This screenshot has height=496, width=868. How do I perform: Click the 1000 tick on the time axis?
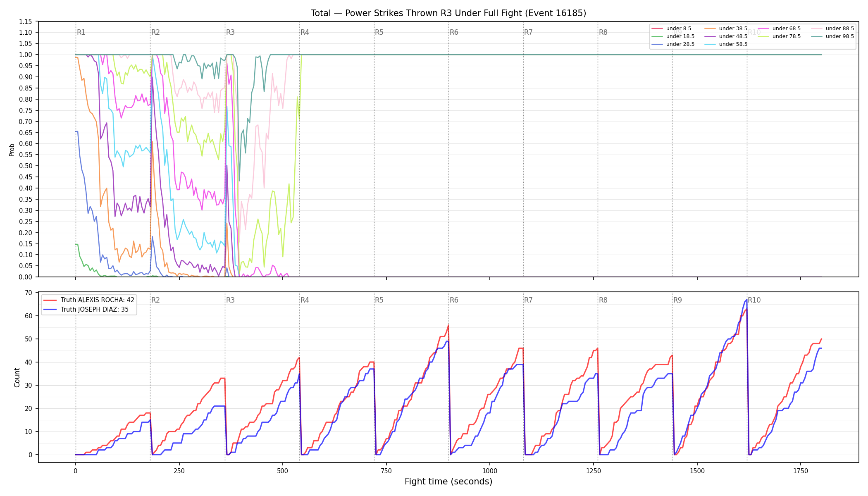tap(490, 471)
